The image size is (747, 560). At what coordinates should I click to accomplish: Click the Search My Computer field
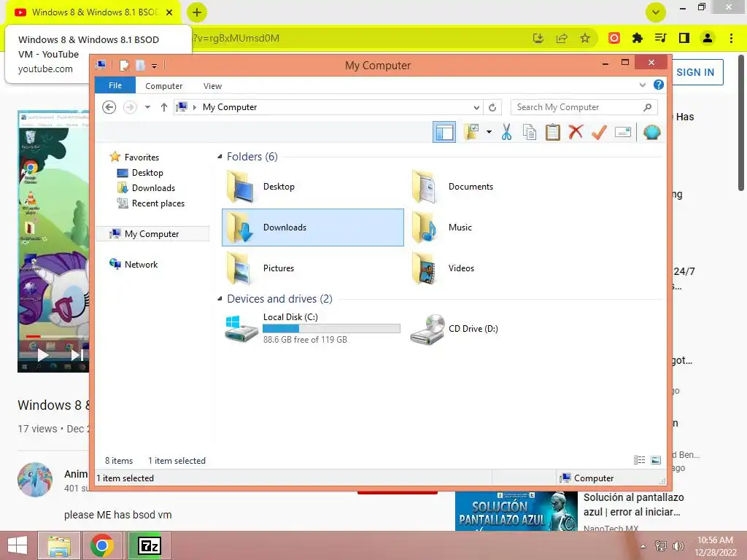coord(584,107)
